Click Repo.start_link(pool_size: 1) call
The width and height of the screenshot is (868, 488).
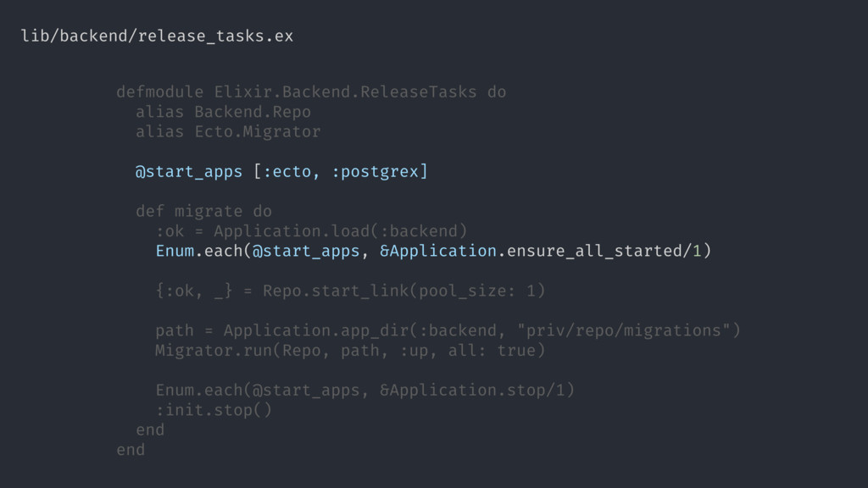click(403, 291)
